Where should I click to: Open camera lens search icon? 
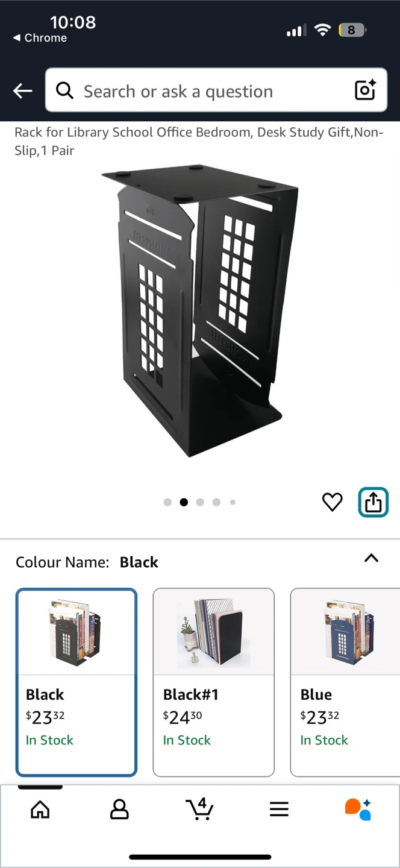click(x=365, y=90)
